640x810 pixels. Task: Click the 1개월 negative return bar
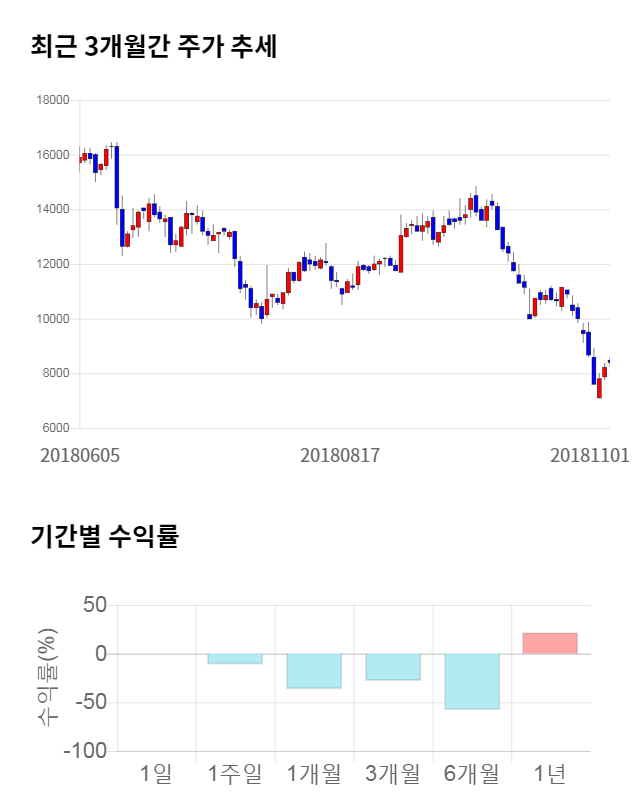314,671
